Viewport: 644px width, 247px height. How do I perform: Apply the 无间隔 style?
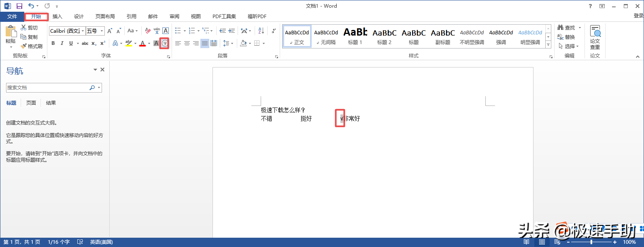point(326,36)
